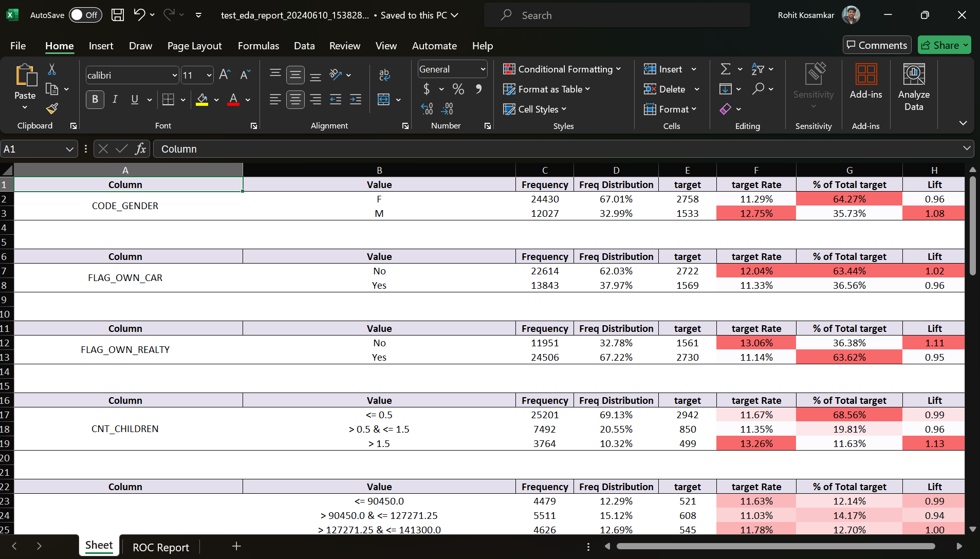Open Conditional Formatting options
Viewport: 980px width, 559px height.
563,69
